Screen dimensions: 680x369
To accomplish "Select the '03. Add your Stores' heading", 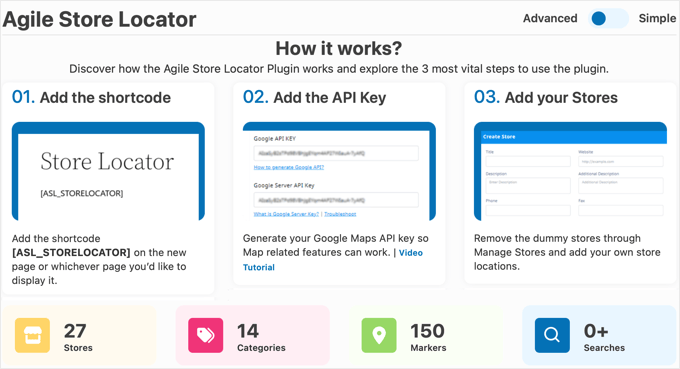I will 546,97.
